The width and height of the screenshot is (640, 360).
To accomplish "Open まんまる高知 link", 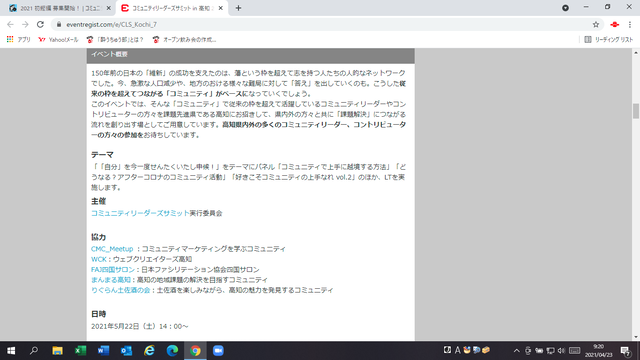I will (x=111, y=280).
